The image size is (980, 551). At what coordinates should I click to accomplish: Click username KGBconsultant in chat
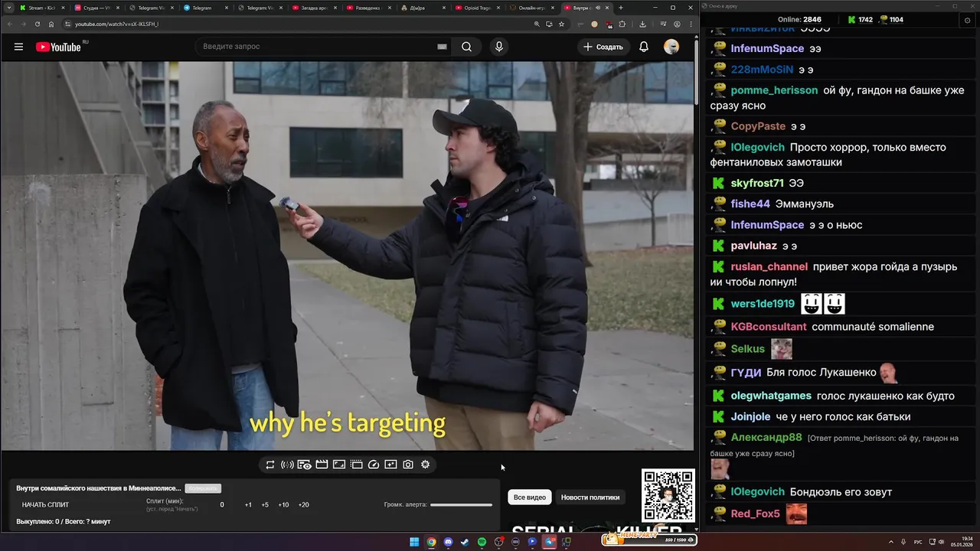click(769, 327)
